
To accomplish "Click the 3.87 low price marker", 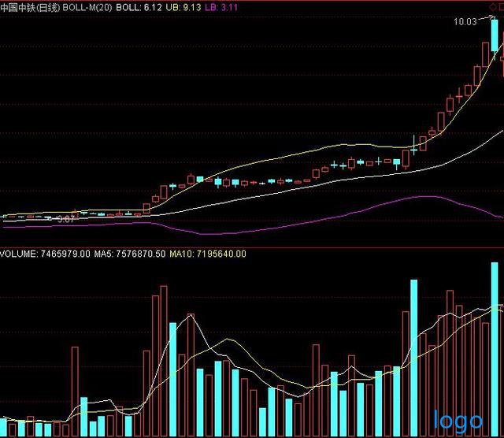I will (66, 220).
